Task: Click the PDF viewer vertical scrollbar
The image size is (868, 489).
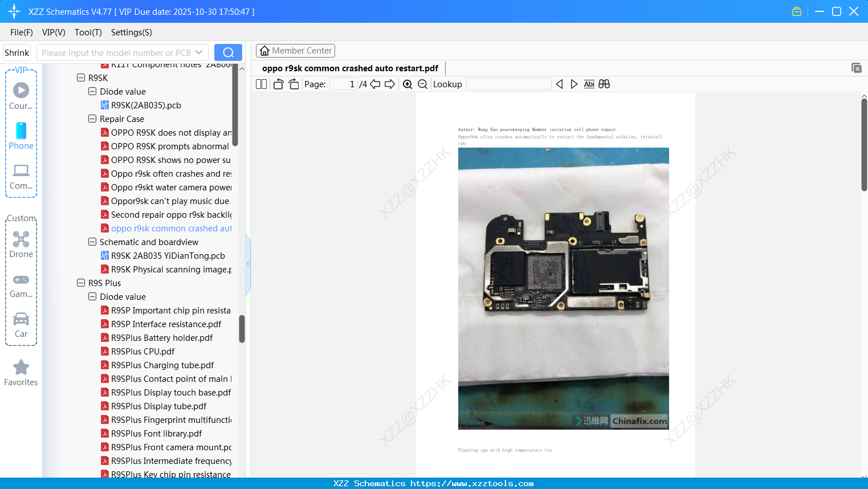Action: pyautogui.click(x=864, y=144)
